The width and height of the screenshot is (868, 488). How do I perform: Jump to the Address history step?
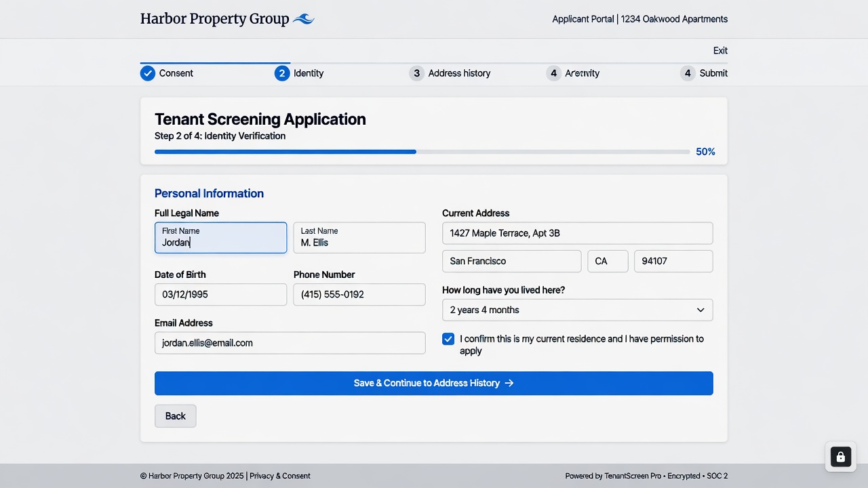click(x=459, y=73)
